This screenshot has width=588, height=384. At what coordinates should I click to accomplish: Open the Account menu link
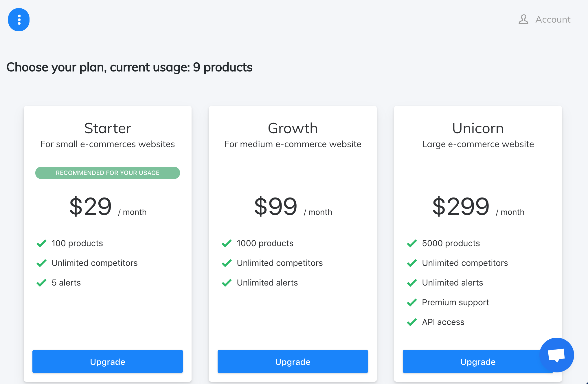click(553, 19)
